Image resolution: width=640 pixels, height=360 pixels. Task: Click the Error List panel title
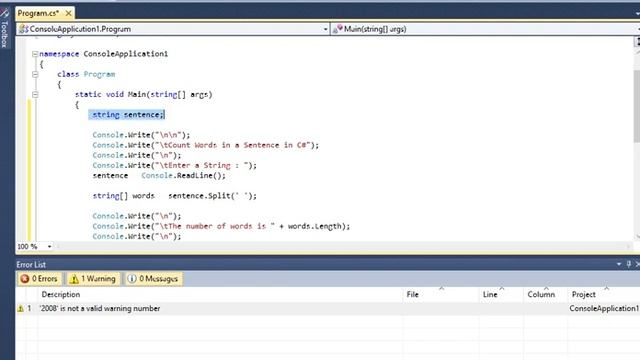(x=31, y=264)
